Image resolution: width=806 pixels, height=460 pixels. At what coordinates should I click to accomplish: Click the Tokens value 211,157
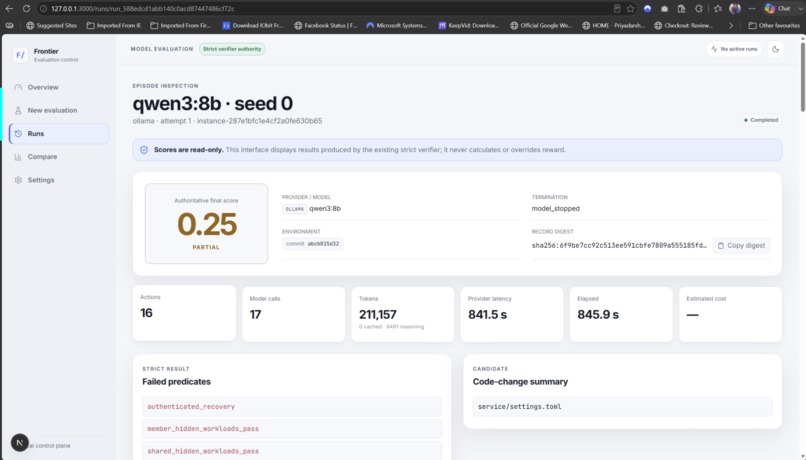tap(377, 315)
